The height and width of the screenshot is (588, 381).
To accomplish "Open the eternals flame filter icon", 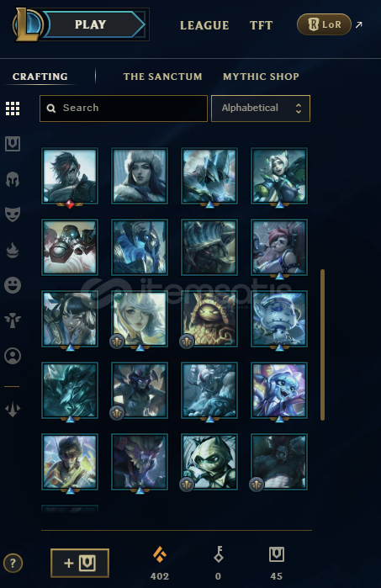I will click(x=13, y=250).
